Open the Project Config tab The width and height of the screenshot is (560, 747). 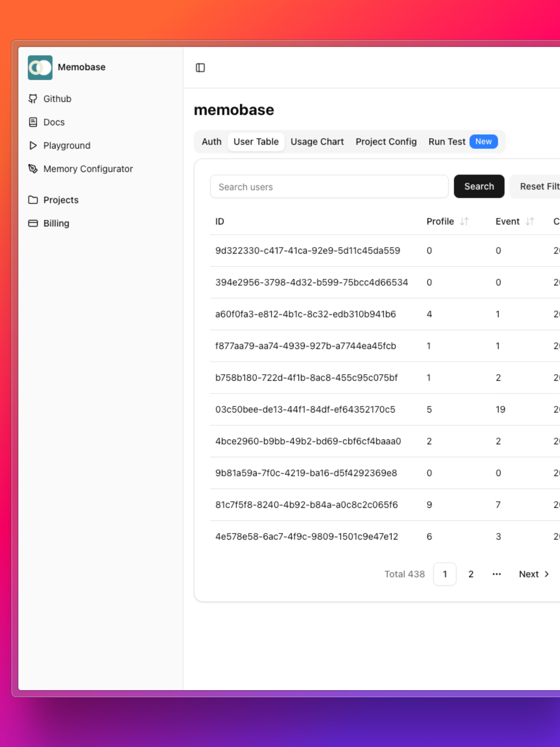[x=386, y=141]
